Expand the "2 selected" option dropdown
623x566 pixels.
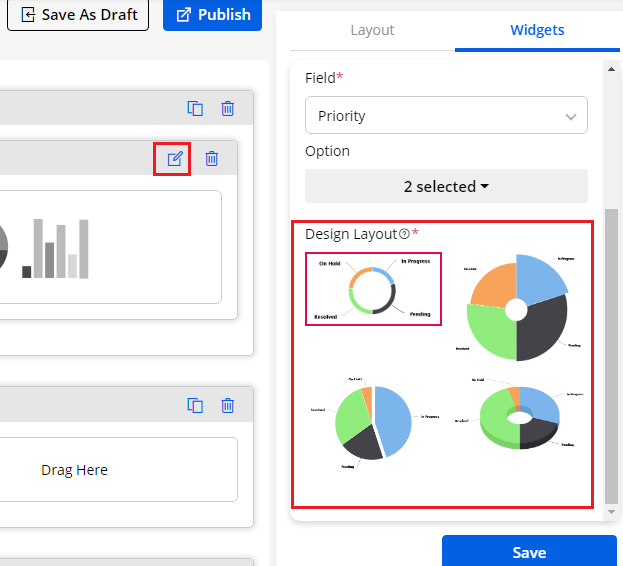tap(446, 186)
